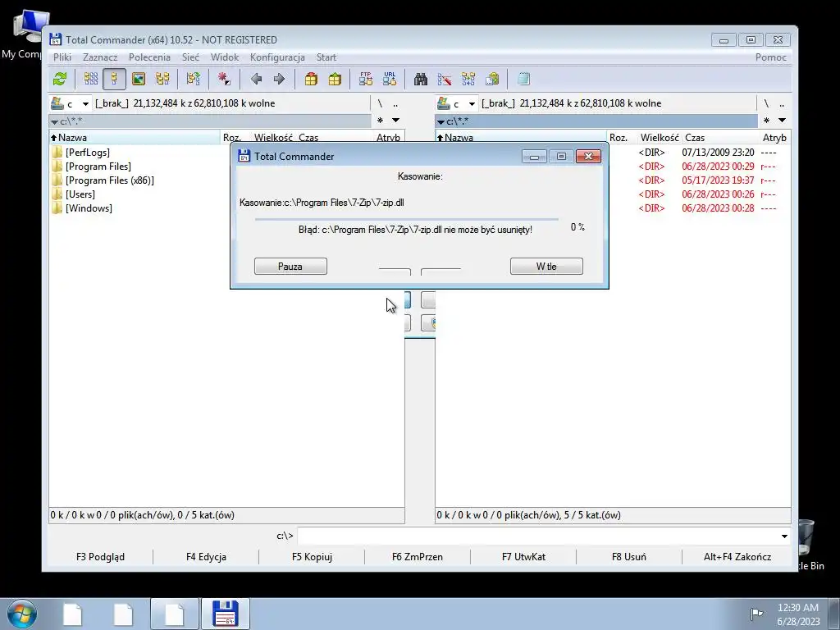
Task: Click F7 UtwKat button
Action: click(523, 557)
